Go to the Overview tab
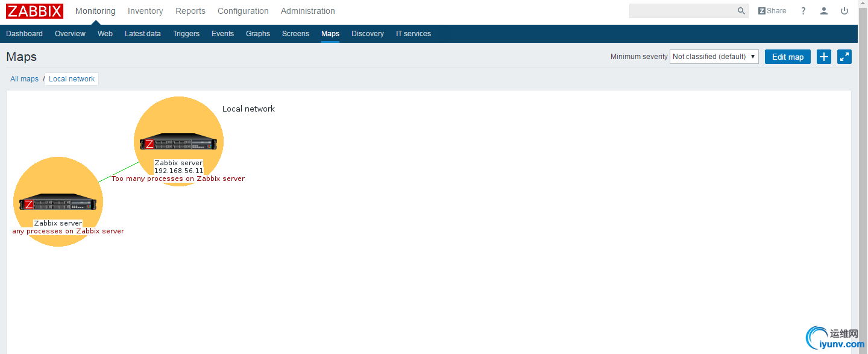The height and width of the screenshot is (354, 868). 70,34
